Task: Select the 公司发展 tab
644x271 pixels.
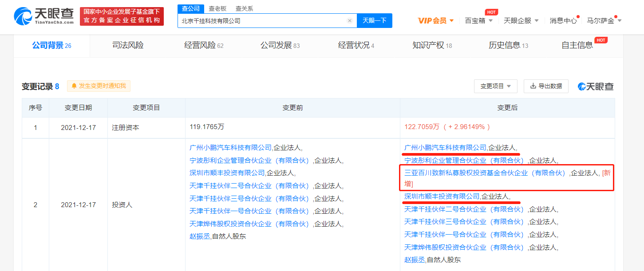Action: click(x=280, y=45)
